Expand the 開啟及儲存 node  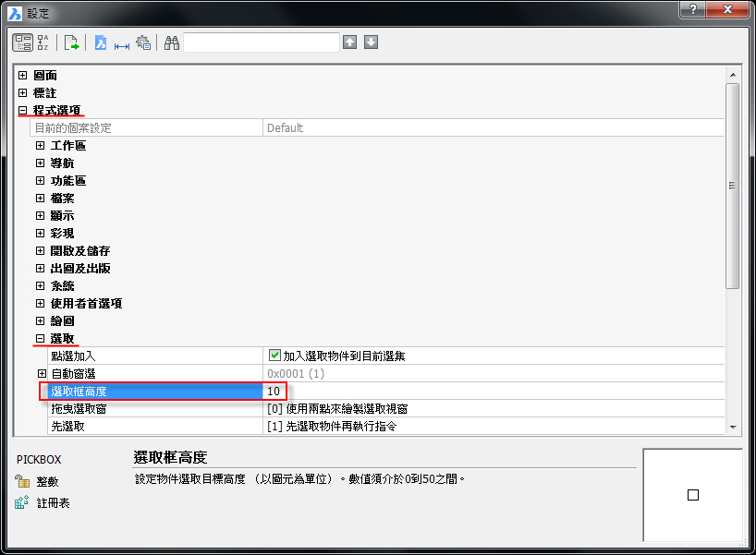(x=40, y=250)
